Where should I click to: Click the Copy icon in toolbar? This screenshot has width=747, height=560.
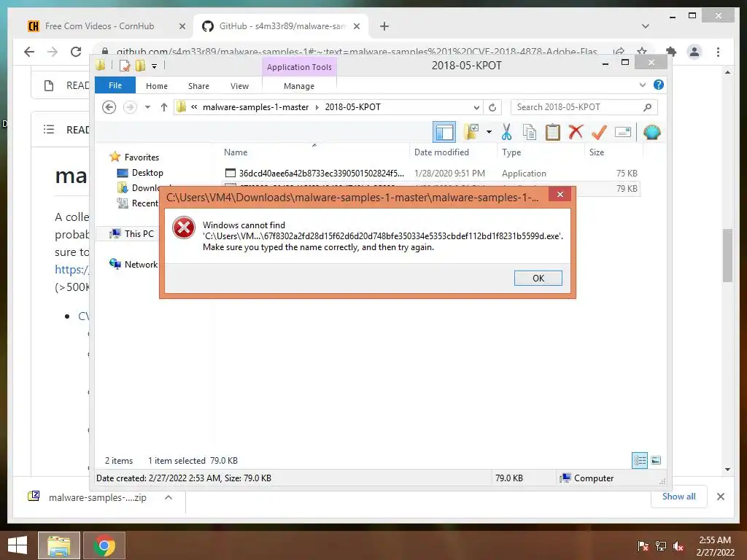pyautogui.click(x=530, y=132)
